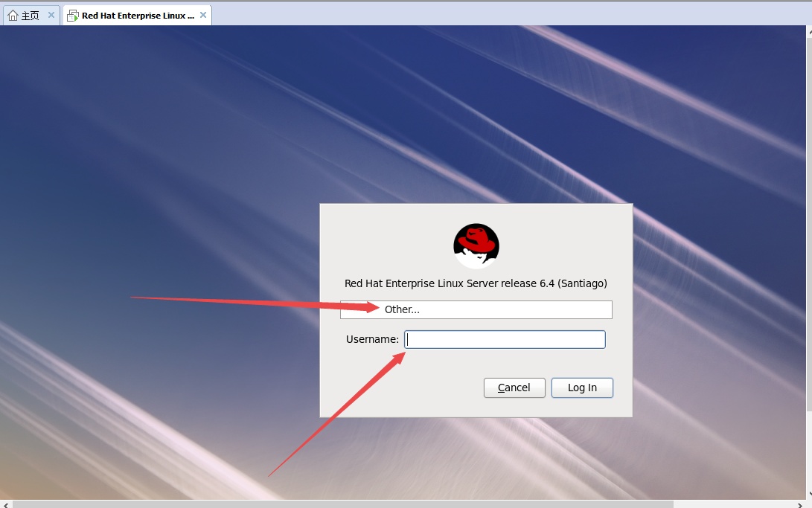Click the home icon on the 主页 tab

pyautogui.click(x=13, y=16)
